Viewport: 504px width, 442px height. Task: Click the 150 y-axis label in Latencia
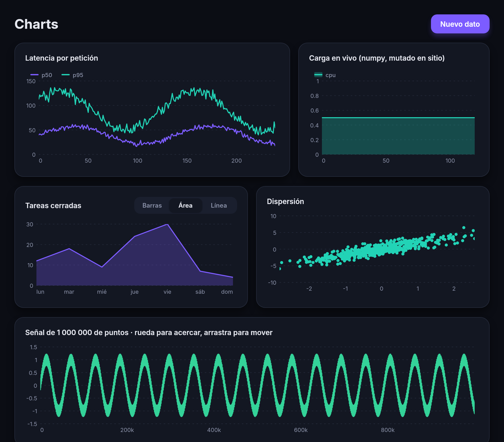pos(31,81)
